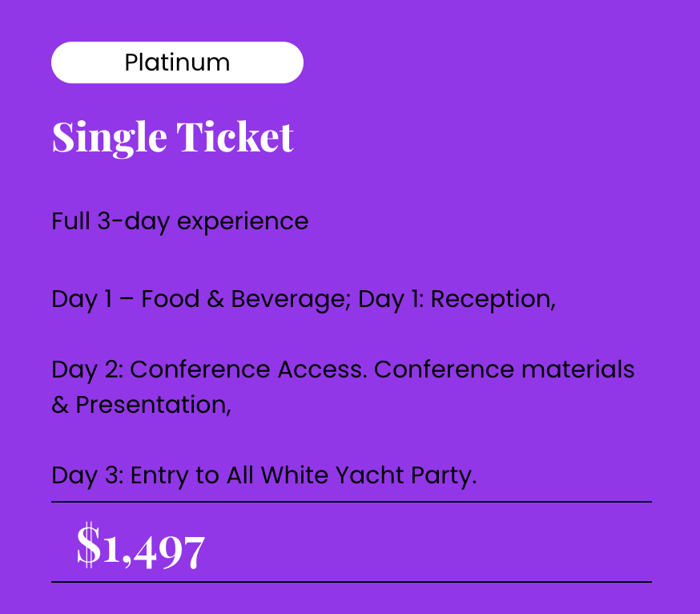700x614 pixels.
Task: Click the word Single in the heading
Action: (x=110, y=138)
